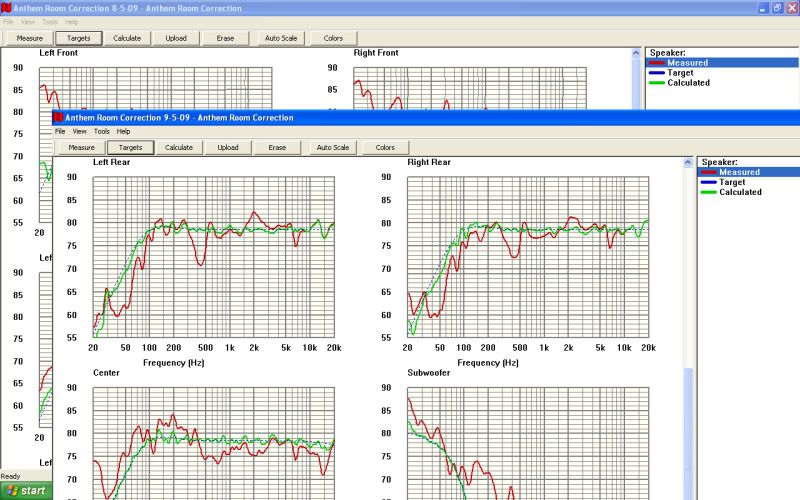Open File menu in the foreground window
The height and width of the screenshot is (500, 800).
point(60,131)
